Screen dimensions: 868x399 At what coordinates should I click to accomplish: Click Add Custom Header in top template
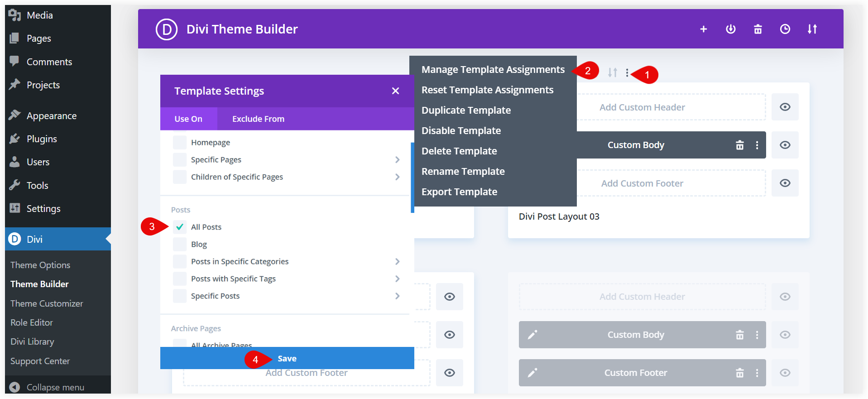tap(642, 107)
